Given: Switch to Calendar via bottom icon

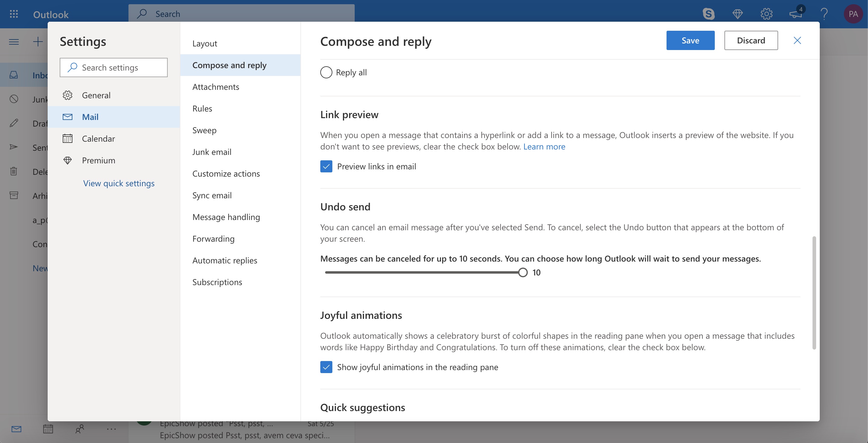Looking at the screenshot, I should [48, 429].
